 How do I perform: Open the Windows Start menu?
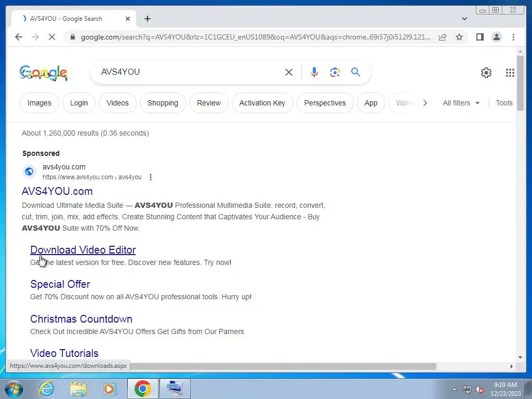[x=14, y=389]
